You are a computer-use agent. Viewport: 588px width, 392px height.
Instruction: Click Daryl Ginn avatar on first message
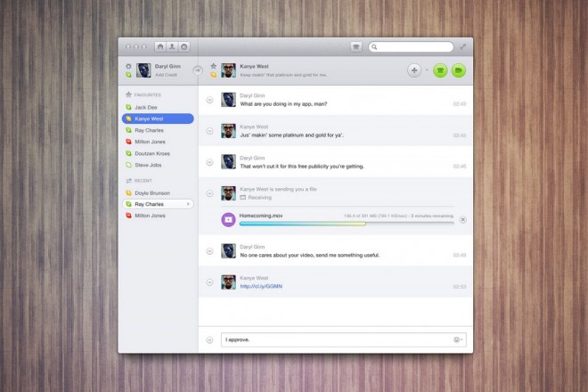tap(228, 100)
